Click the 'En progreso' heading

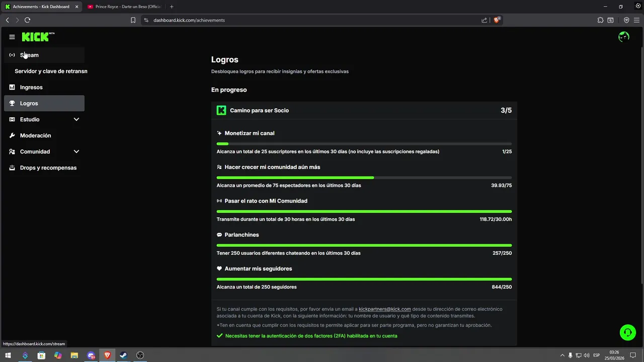(x=229, y=90)
